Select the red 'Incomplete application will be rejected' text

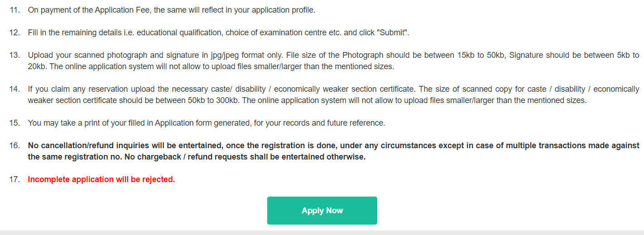[x=101, y=179]
